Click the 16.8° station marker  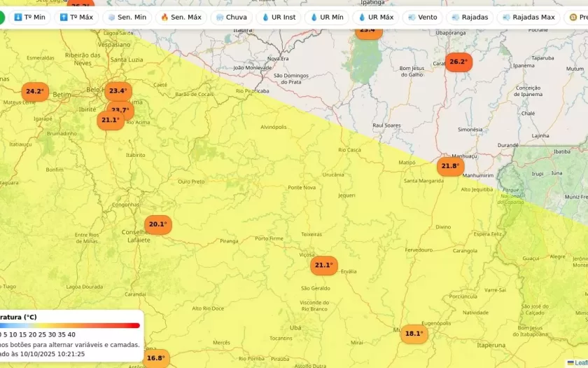click(155, 358)
